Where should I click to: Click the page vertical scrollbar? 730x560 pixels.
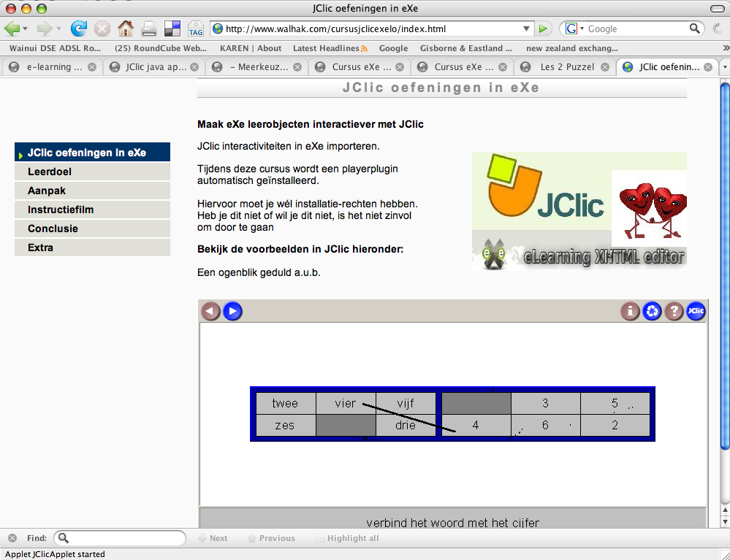click(725, 265)
